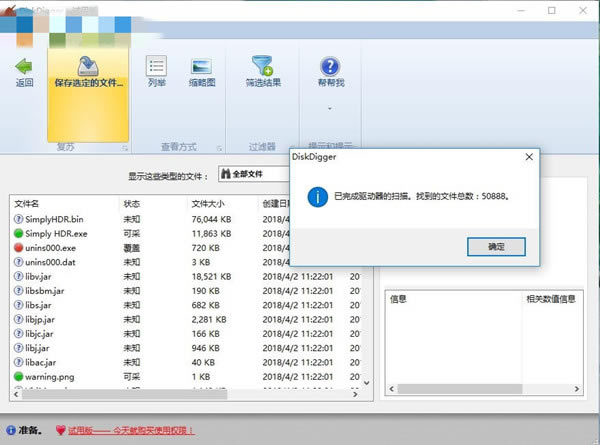Minimize the DiskDigger window
This screenshot has width=600, height=445.
click(x=521, y=10)
